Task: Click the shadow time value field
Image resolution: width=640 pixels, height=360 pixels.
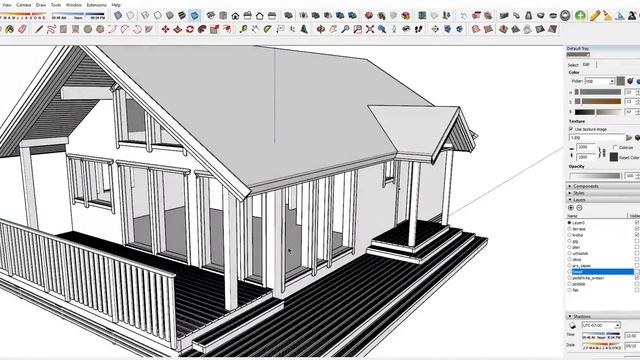Action: (632, 336)
